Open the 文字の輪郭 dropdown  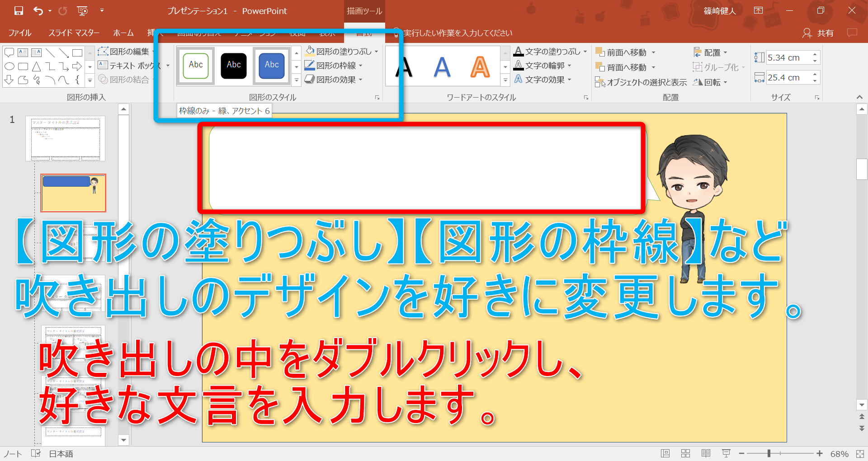(x=569, y=66)
